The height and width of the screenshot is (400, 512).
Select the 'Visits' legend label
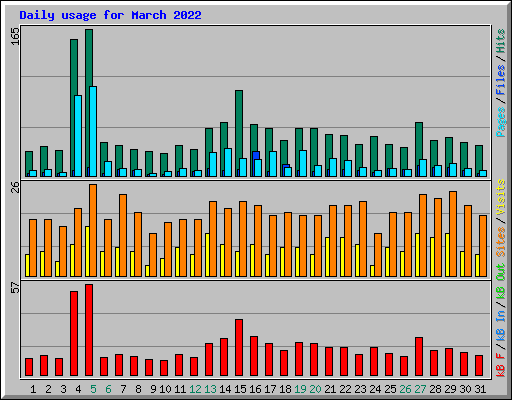501,198
